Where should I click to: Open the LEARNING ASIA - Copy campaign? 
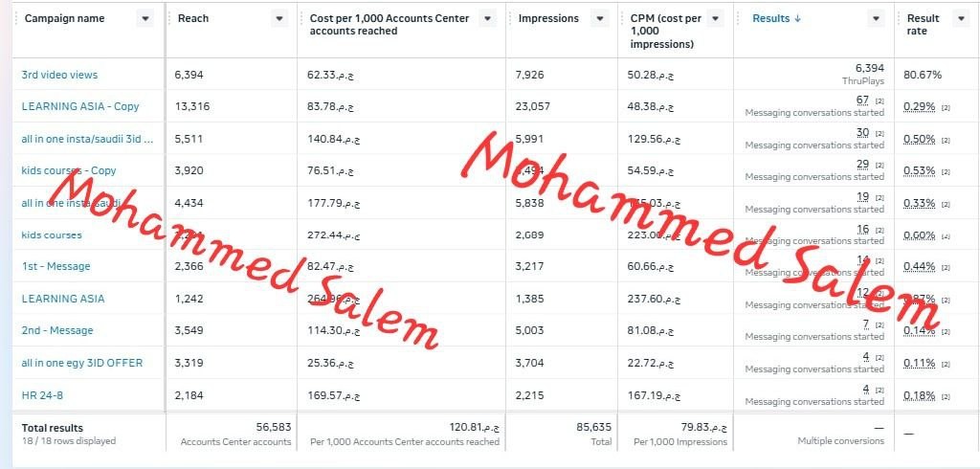pyautogui.click(x=80, y=106)
